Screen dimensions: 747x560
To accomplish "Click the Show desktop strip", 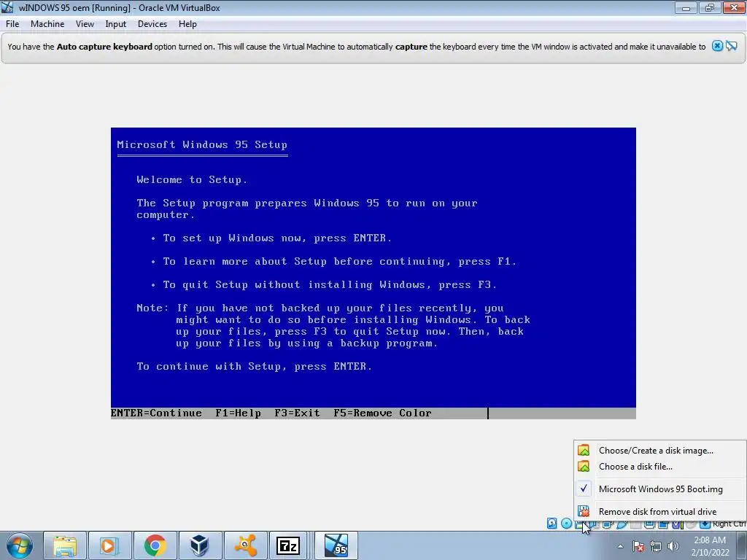I will 742,545.
